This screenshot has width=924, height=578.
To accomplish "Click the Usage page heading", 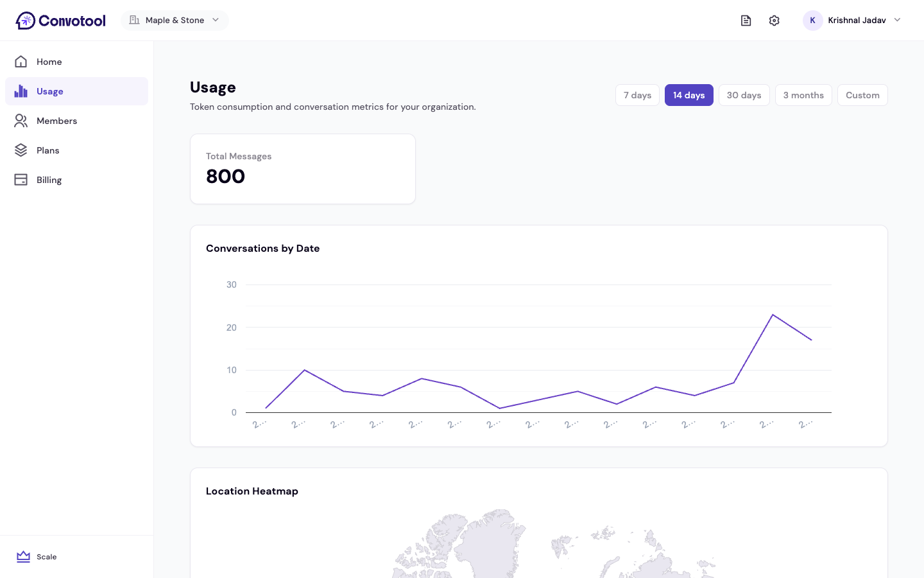I will pos(213,87).
